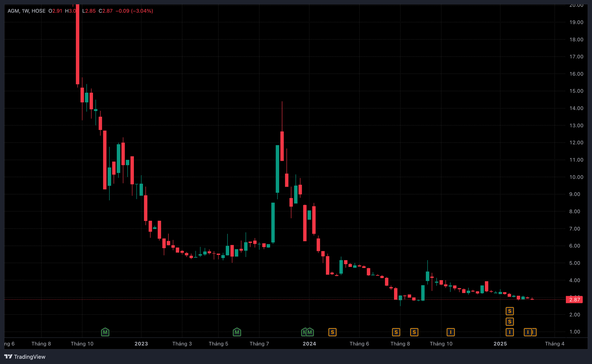This screenshot has width=592, height=364.
Task: Click the 2024 time axis label
Action: [309, 343]
